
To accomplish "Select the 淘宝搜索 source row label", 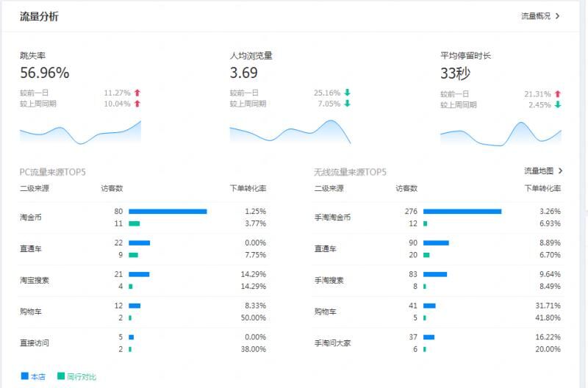I will pyautogui.click(x=35, y=281).
